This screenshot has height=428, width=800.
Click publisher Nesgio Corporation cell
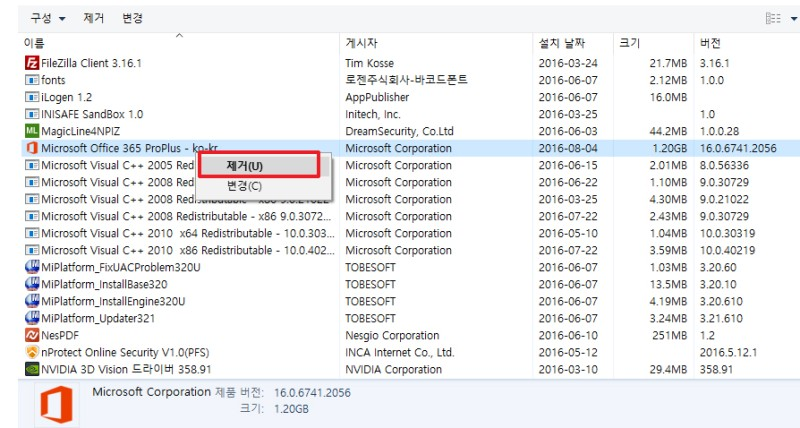(x=392, y=335)
